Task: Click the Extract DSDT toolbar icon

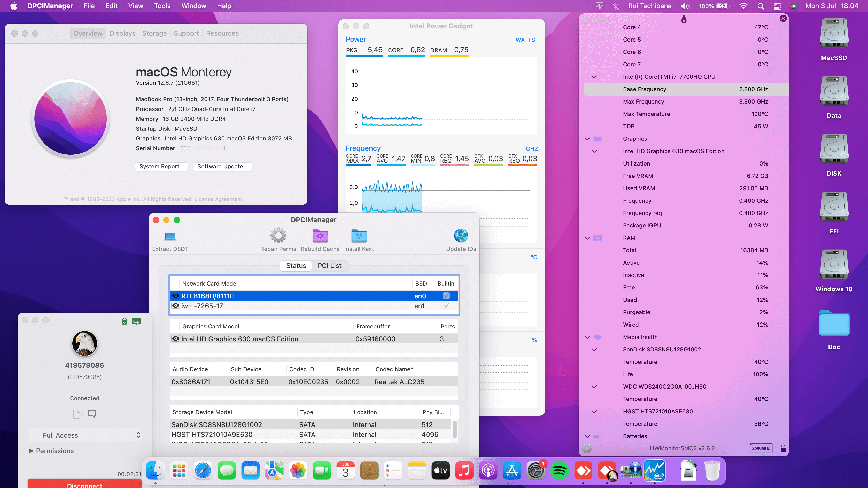Action: 170,236
